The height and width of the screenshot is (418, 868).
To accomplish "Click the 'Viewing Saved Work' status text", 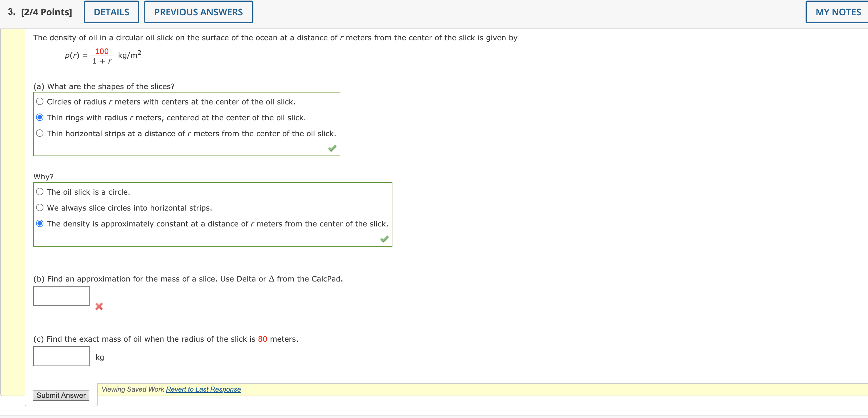I will (x=133, y=389).
